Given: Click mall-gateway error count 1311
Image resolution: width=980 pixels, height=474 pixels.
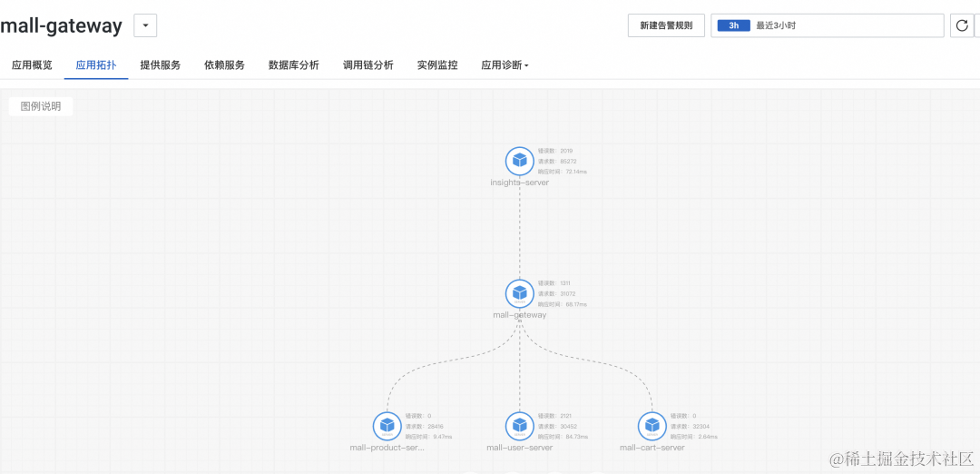Looking at the screenshot, I should pyautogui.click(x=554, y=283).
